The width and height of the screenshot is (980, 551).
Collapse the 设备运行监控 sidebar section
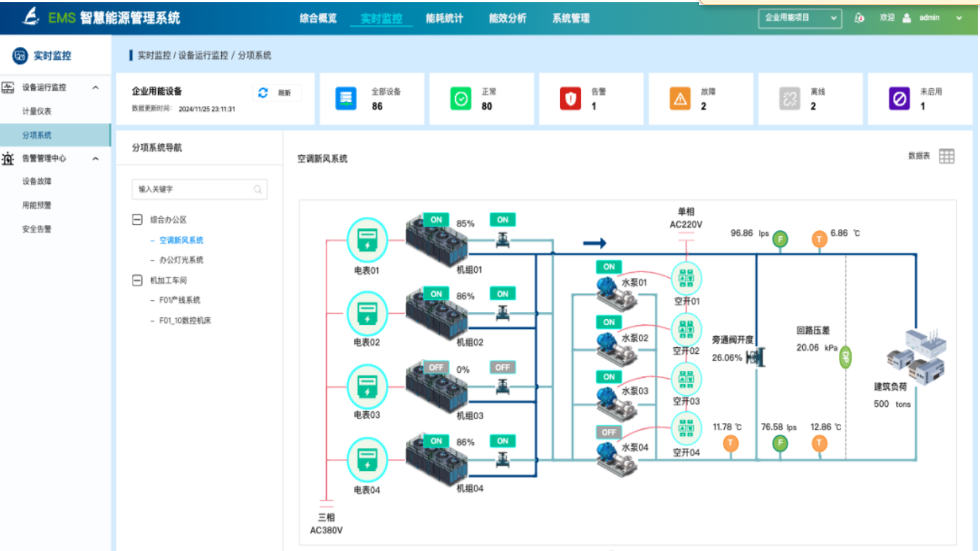click(96, 88)
